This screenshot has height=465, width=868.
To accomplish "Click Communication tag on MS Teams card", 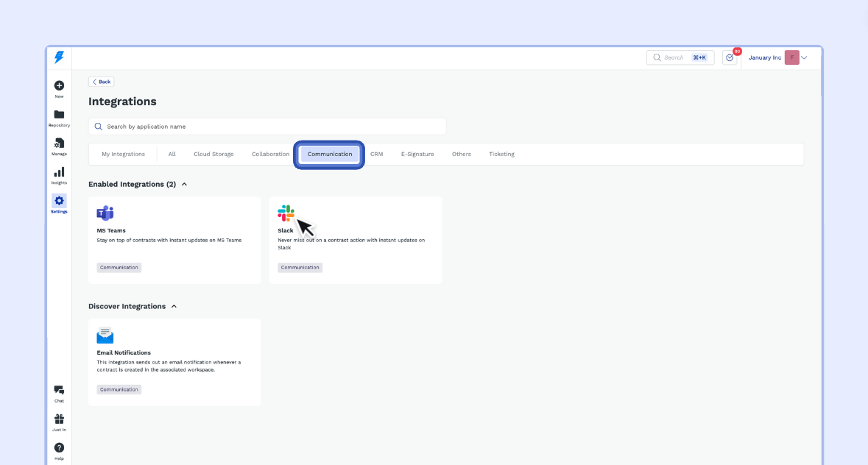I will (x=119, y=268).
